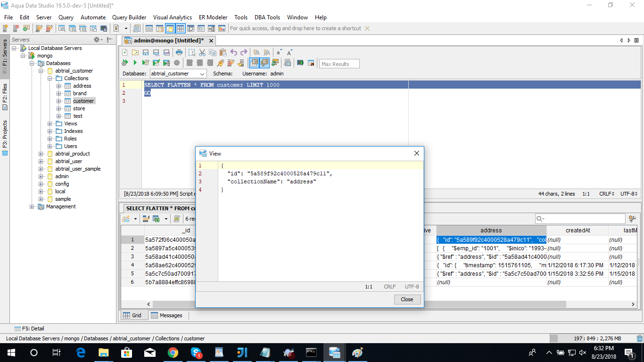Click the lowercase 'a' convert icon

click(279, 52)
